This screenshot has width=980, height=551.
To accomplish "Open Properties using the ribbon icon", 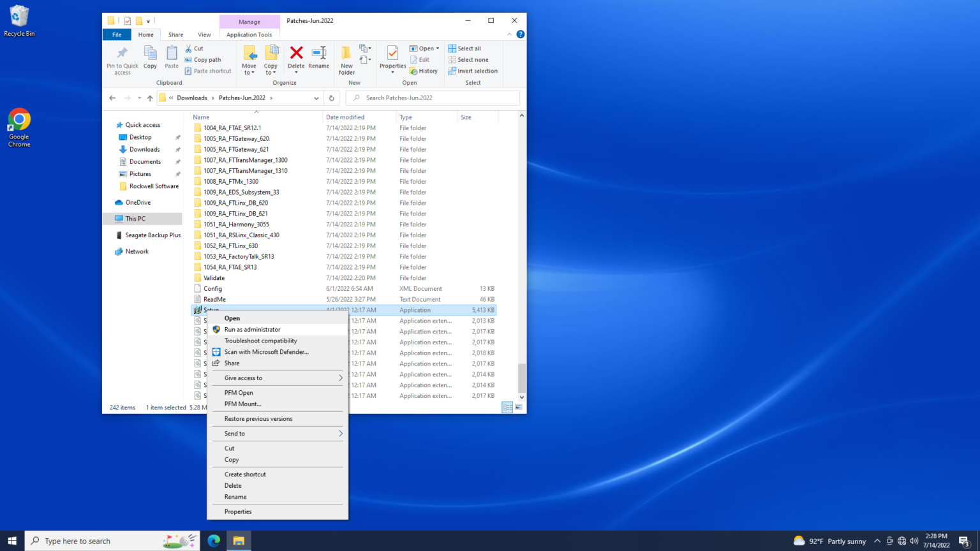I will 392,60.
